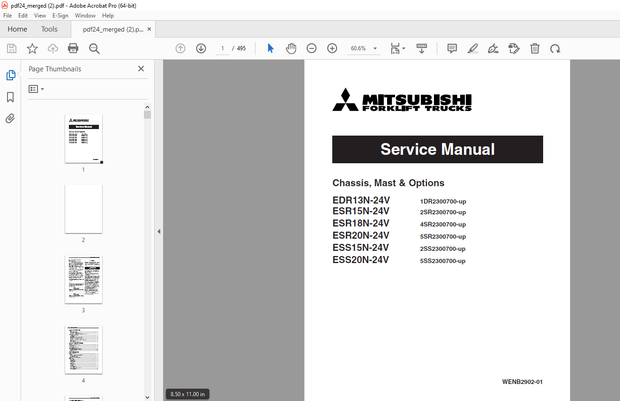Image resolution: width=620 pixels, height=401 pixels.
Task: Click the Service Manual title banner
Action: pos(437,149)
